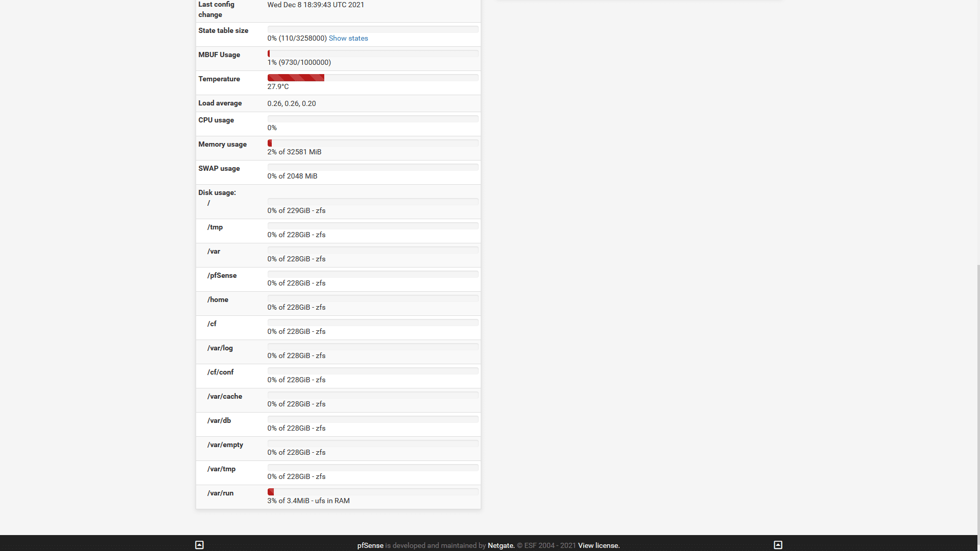Click the Load average label
Image resolution: width=980 pixels, height=551 pixels.
click(x=220, y=103)
